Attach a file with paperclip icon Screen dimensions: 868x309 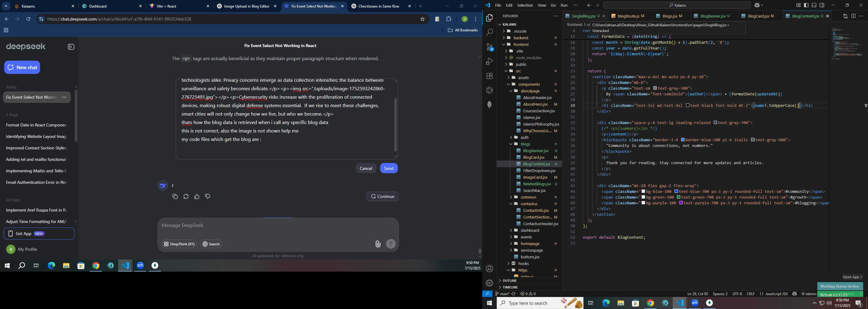(378, 244)
